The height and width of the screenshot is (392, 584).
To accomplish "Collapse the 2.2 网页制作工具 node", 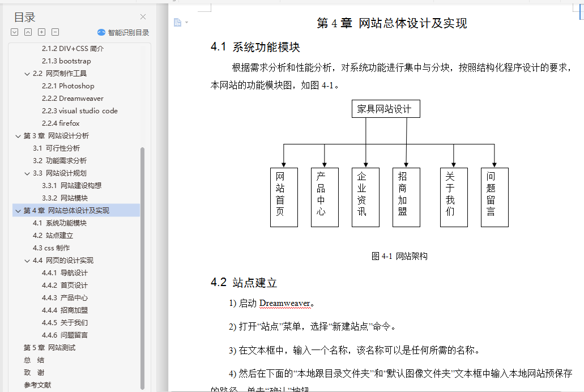I will [27, 74].
